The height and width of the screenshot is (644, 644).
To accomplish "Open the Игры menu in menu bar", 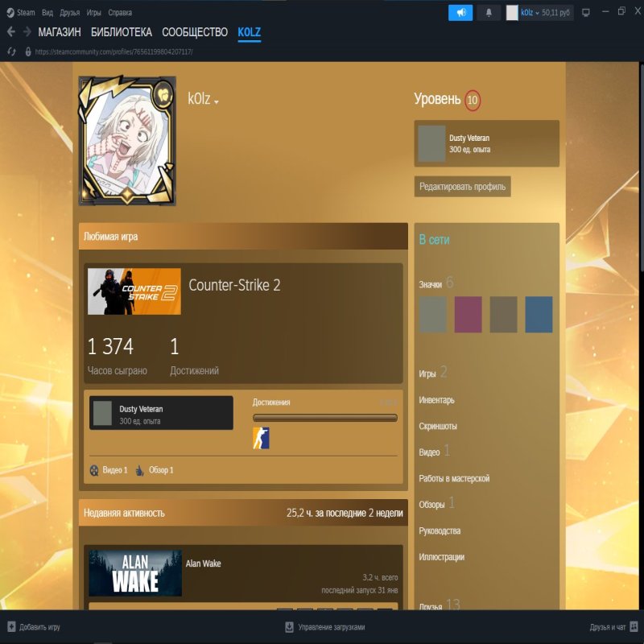I will 94,13.
